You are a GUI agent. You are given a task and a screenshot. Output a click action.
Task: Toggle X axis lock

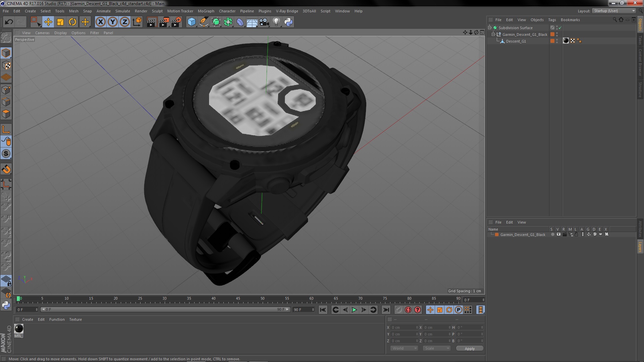(x=100, y=22)
